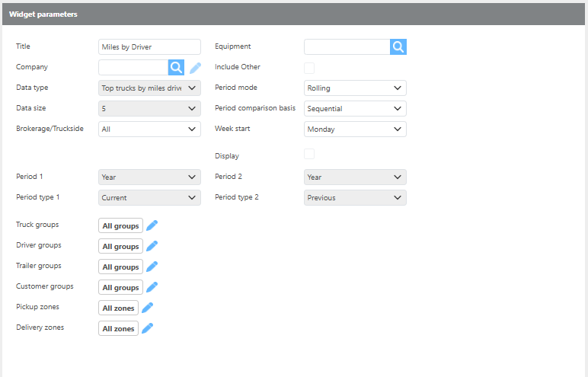
Task: Open the Week start dropdown
Action: pyautogui.click(x=355, y=129)
